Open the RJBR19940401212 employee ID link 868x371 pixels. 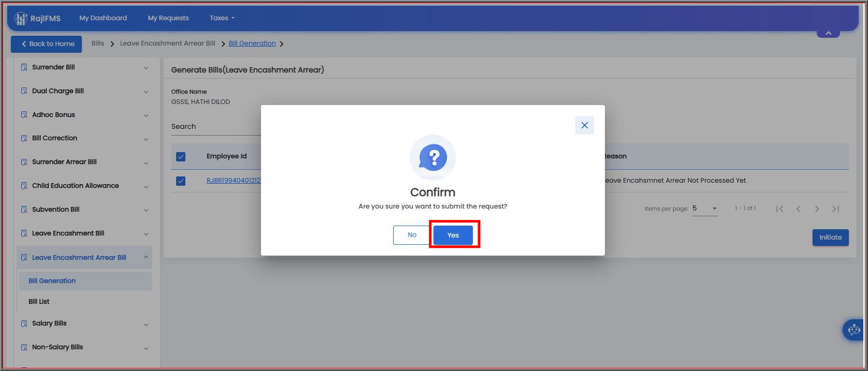(x=234, y=181)
